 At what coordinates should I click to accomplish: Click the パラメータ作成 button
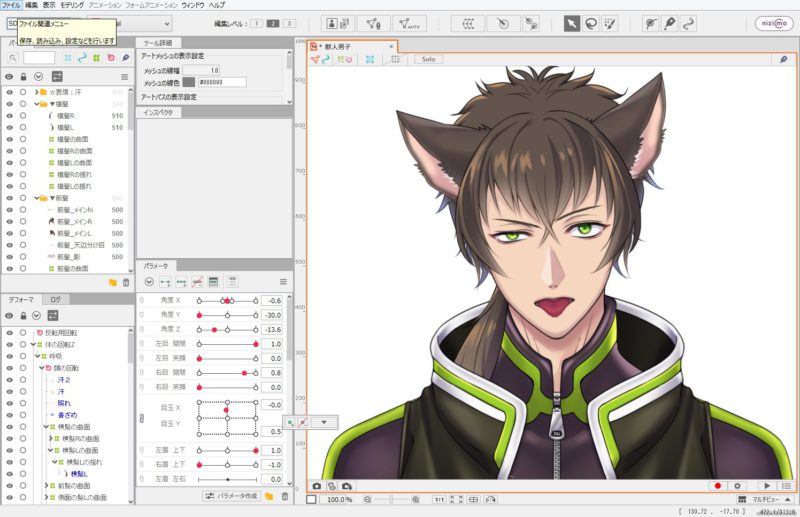click(232, 496)
